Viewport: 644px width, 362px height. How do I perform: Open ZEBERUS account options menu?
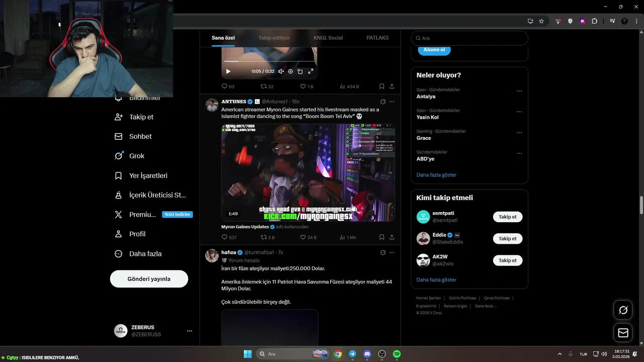click(190, 331)
